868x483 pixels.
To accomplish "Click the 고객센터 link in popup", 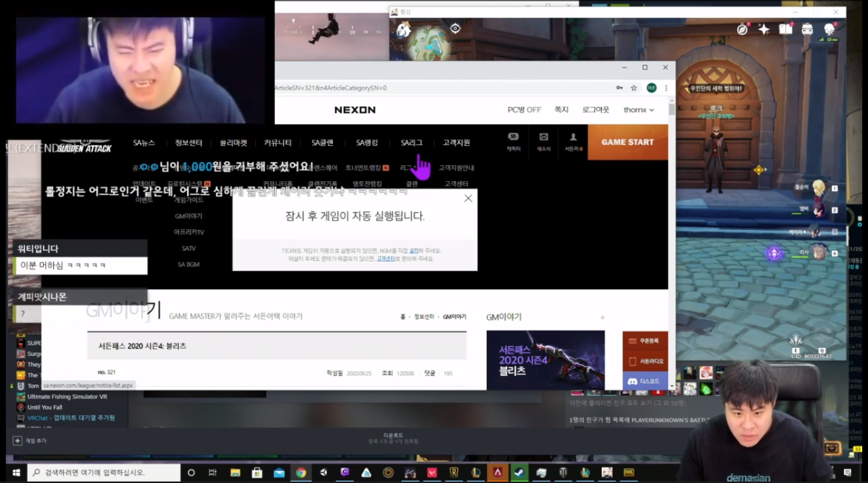I will 385,258.
